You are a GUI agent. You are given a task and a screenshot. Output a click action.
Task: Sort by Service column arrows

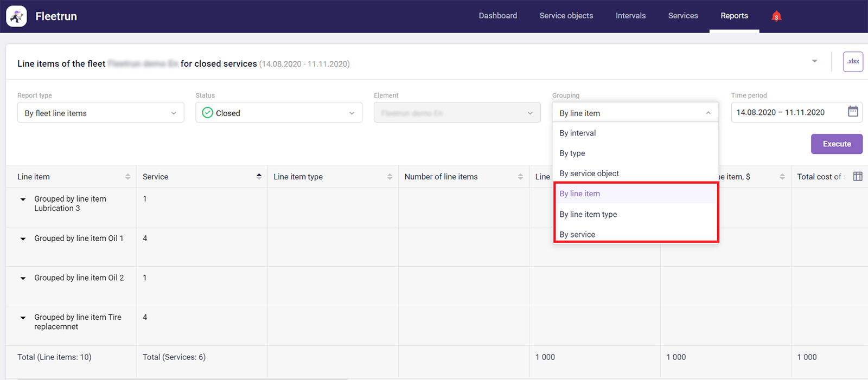click(x=259, y=176)
